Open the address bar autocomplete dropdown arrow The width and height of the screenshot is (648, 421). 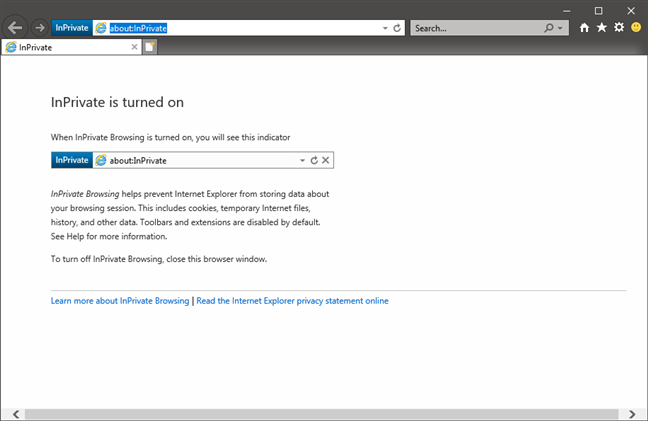click(x=385, y=28)
